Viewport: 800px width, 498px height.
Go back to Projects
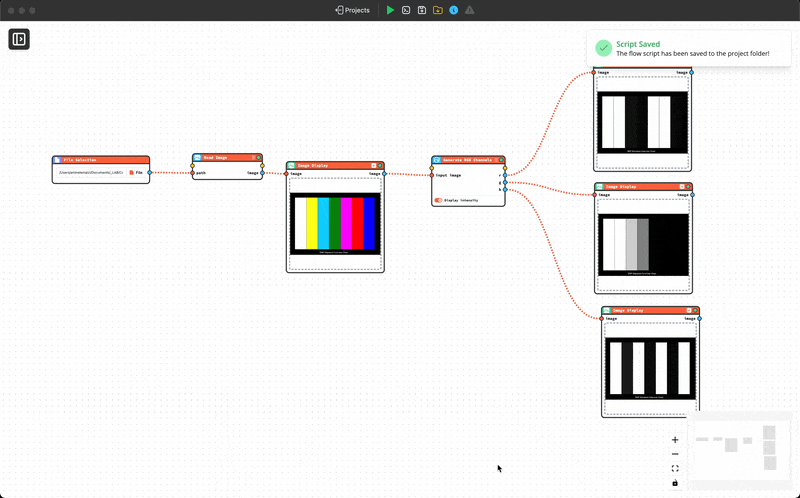pos(352,10)
